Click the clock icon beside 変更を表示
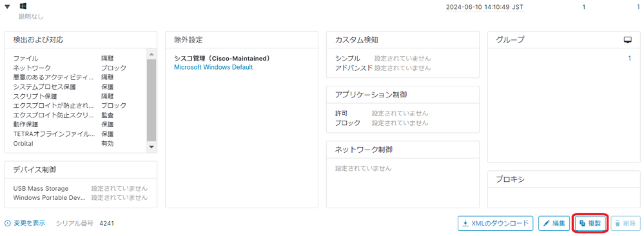The width and height of the screenshot is (644, 236). pyautogui.click(x=8, y=223)
